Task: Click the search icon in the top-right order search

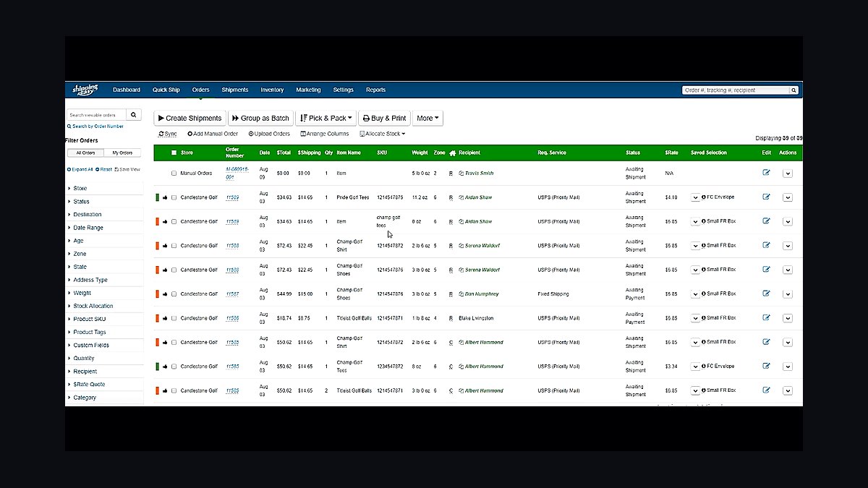Action: click(793, 90)
